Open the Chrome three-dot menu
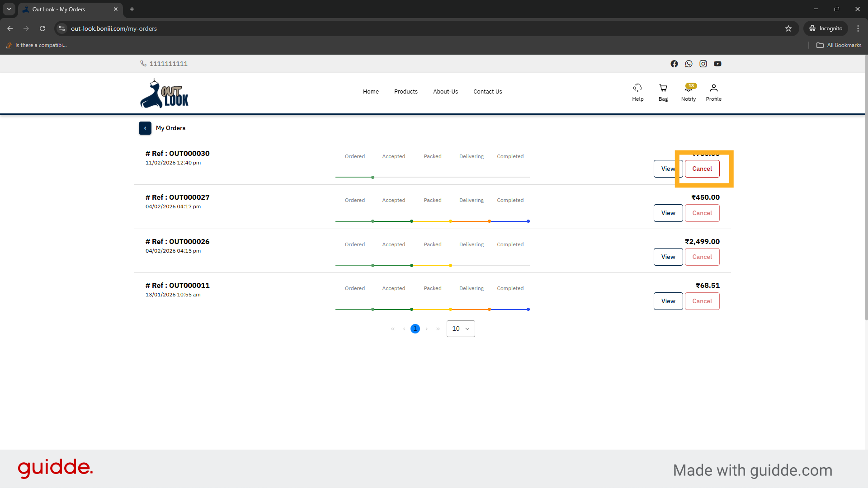Screen dimensions: 868x488 [858, 28]
